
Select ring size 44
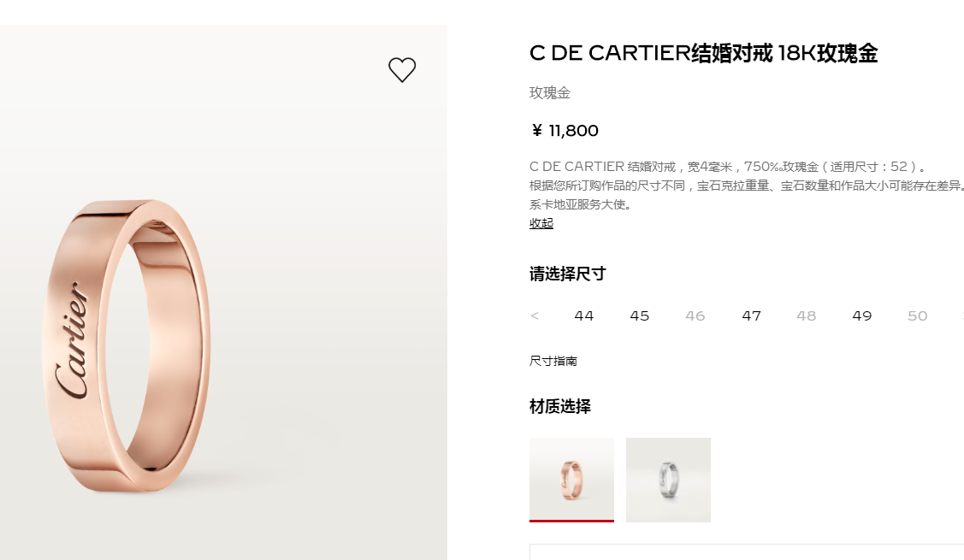[584, 316]
